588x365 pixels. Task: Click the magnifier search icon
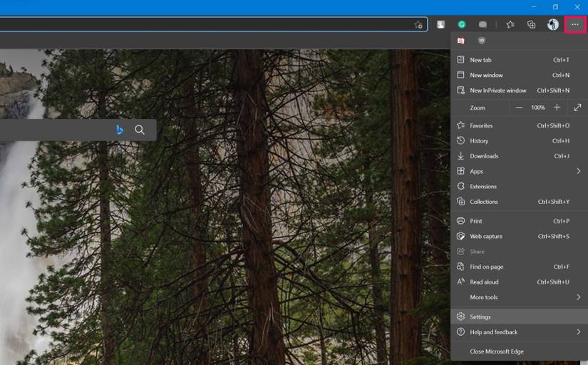pyautogui.click(x=140, y=130)
